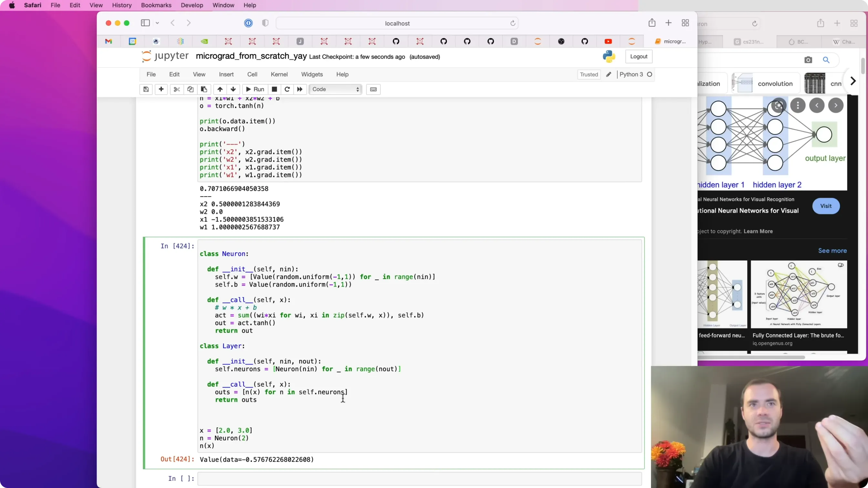
Task: Click the empty input cell at the bottom
Action: coord(419,479)
